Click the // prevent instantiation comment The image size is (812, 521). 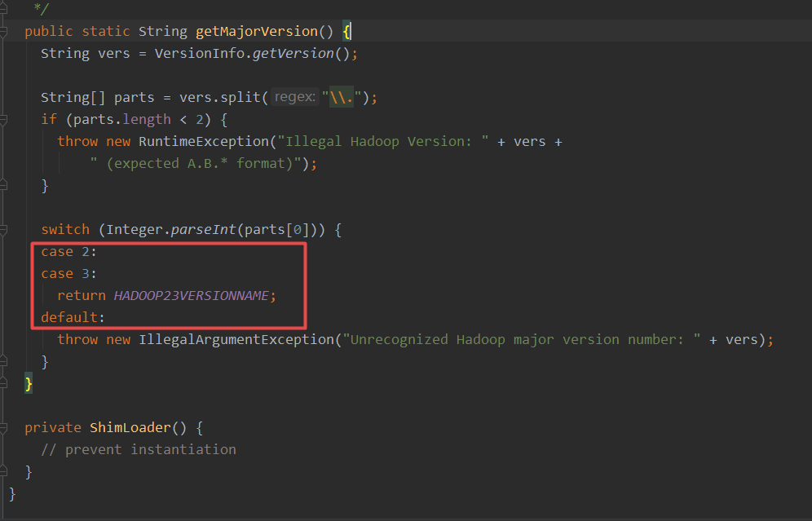pyautogui.click(x=139, y=449)
